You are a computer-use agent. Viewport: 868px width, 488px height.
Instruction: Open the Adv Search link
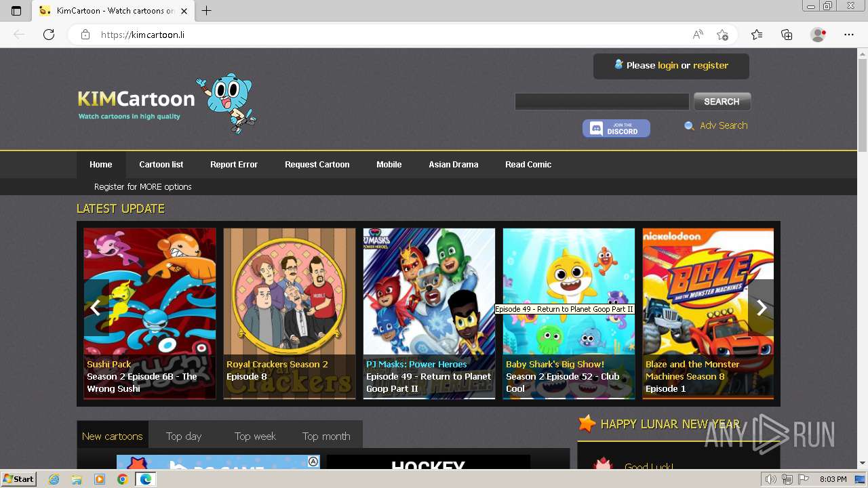coord(724,125)
